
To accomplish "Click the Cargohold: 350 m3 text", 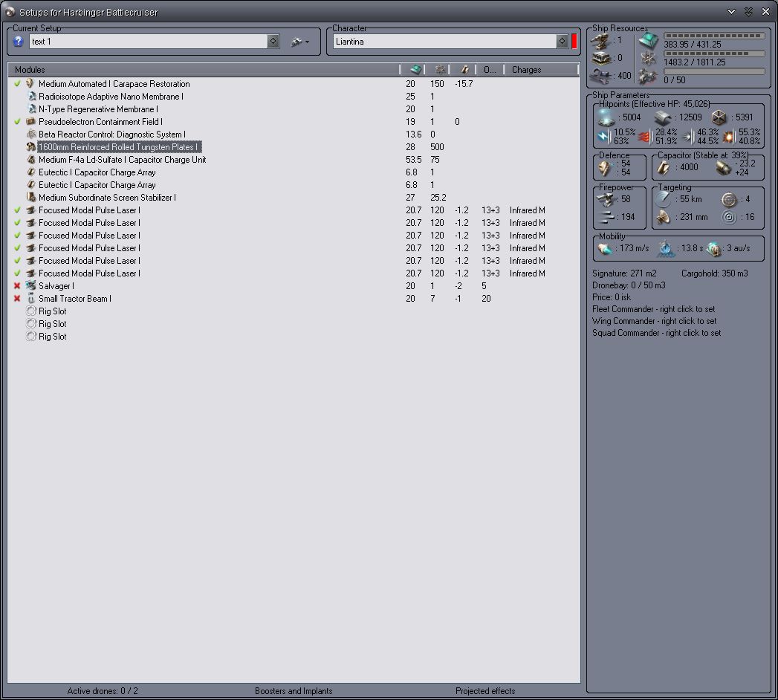I will tap(715, 273).
